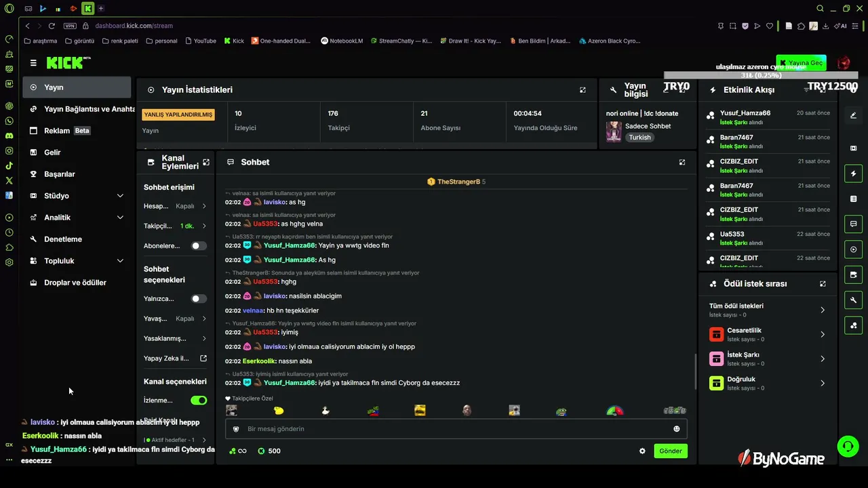Viewport: 868px width, 488px height.
Task: Click the address bar URL
Action: point(134,26)
